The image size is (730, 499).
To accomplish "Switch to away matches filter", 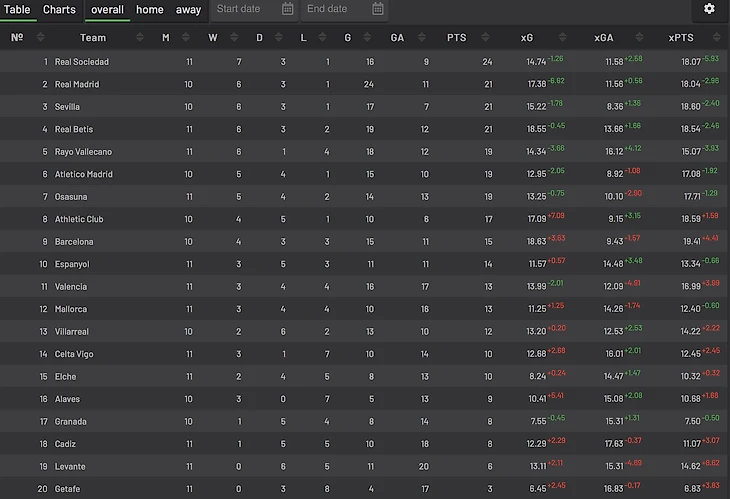I will [188, 10].
